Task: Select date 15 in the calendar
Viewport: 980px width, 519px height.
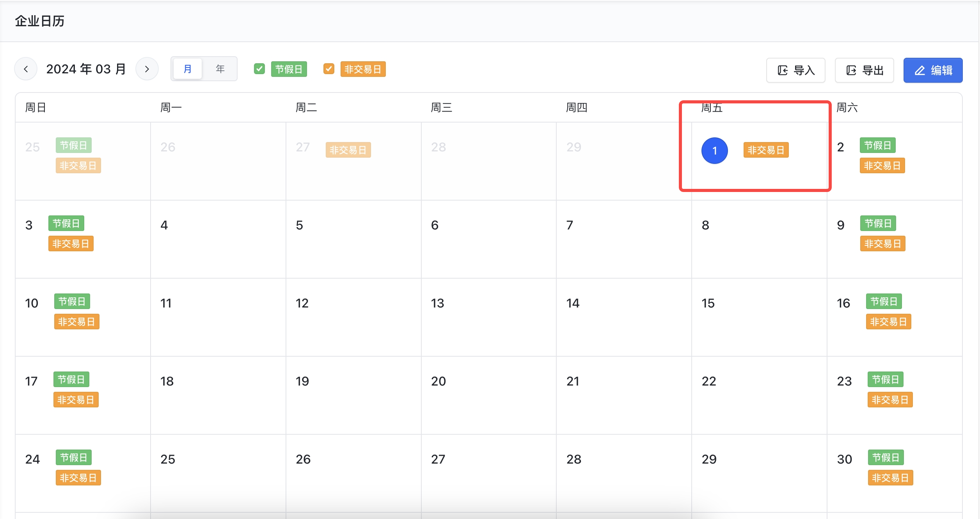Action: pyautogui.click(x=708, y=303)
